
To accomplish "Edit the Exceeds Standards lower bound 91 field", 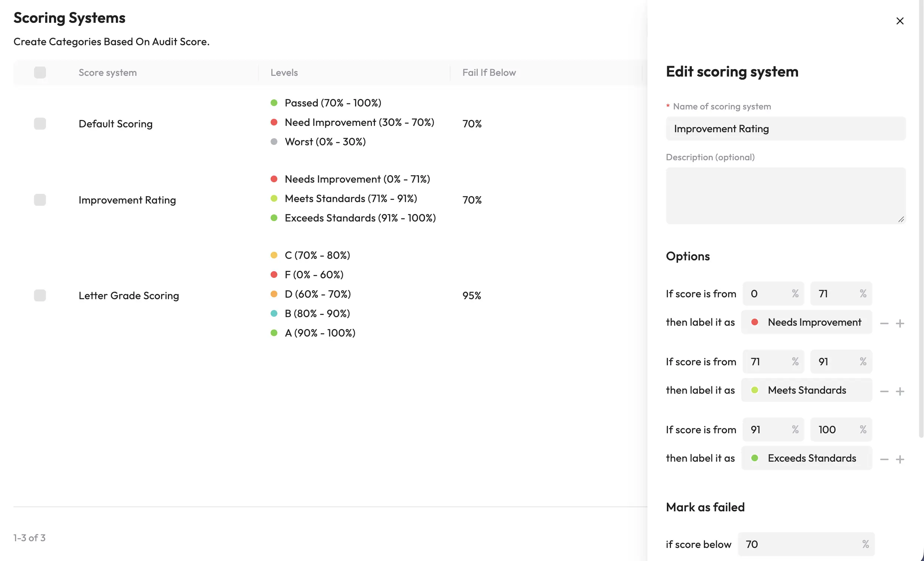I will (773, 430).
